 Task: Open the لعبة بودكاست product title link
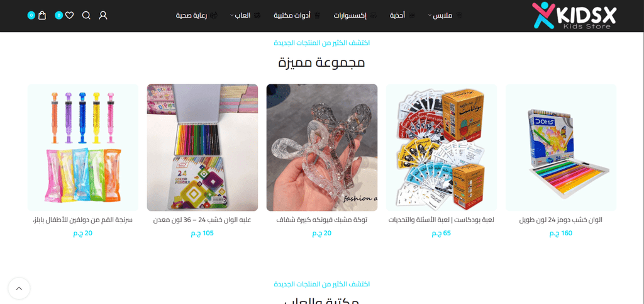(441, 220)
